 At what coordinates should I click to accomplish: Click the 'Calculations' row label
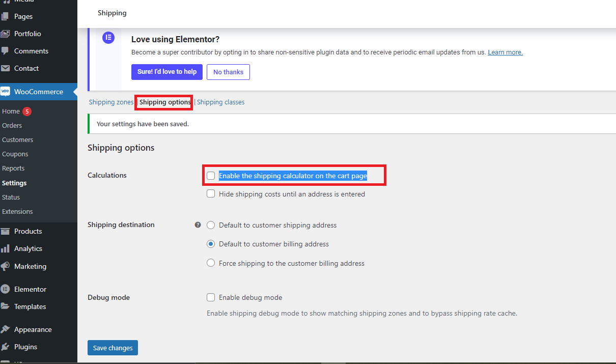107,175
